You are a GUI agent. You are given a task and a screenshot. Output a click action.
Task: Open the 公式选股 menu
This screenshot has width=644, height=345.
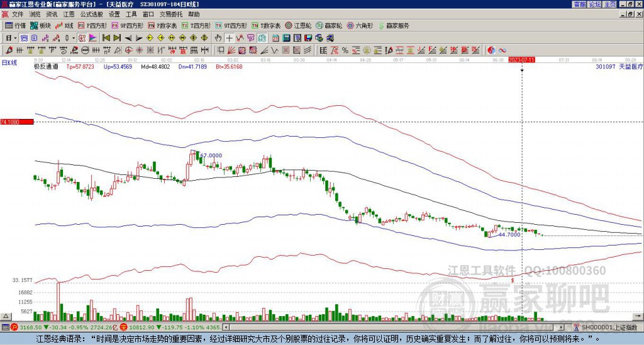coord(92,14)
